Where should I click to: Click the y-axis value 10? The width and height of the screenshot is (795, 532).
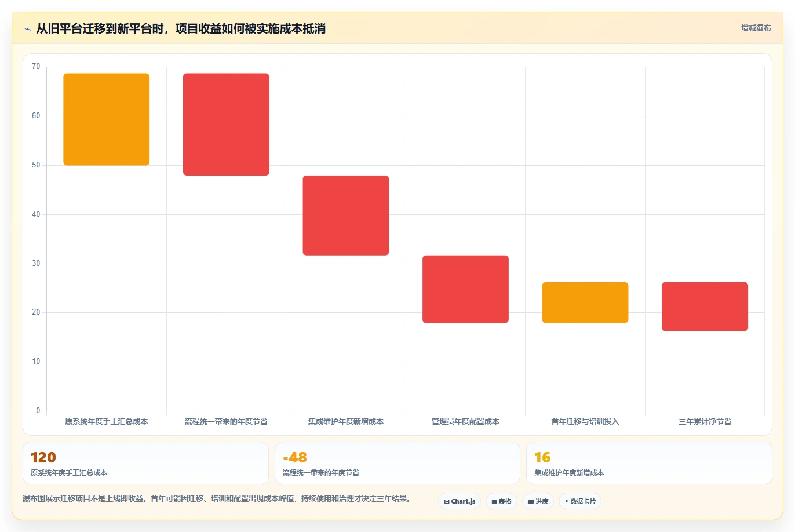coord(36,362)
